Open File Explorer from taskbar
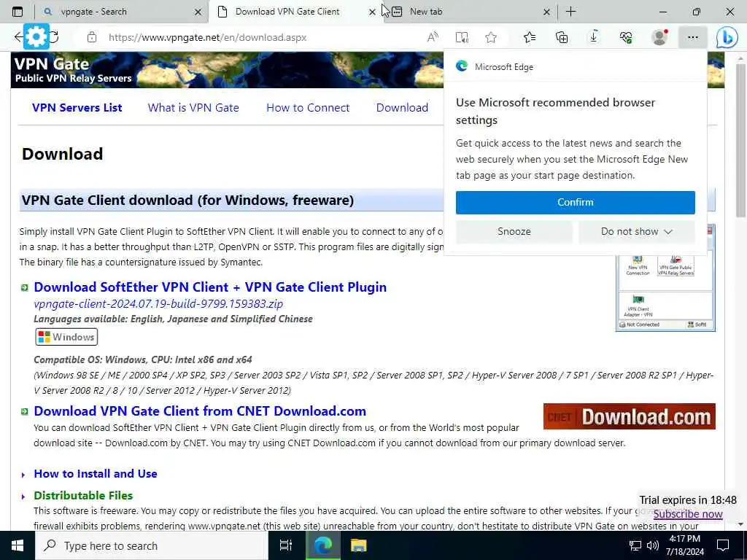 pos(359,545)
